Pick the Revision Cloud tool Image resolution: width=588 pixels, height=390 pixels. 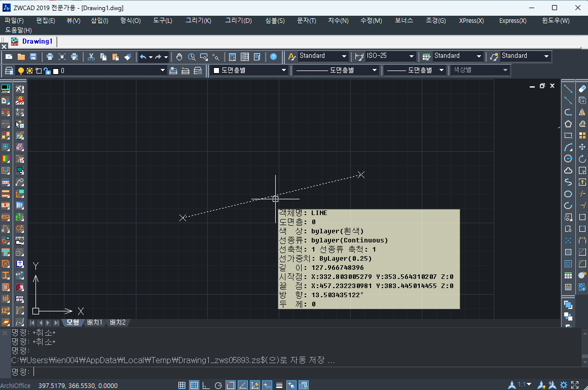pyautogui.click(x=568, y=170)
